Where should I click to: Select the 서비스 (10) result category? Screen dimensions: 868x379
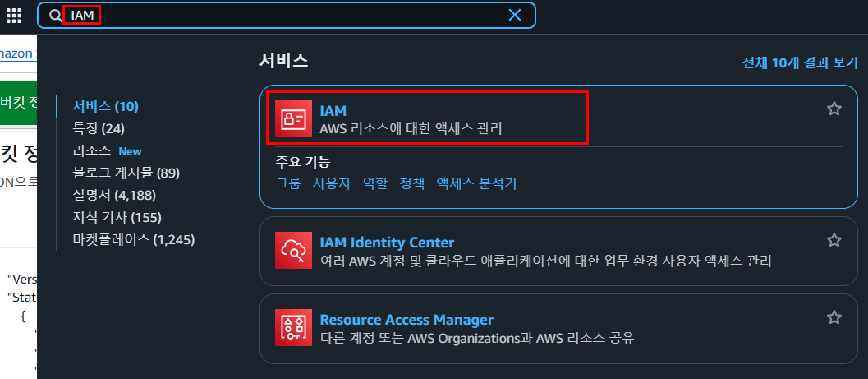[105, 106]
